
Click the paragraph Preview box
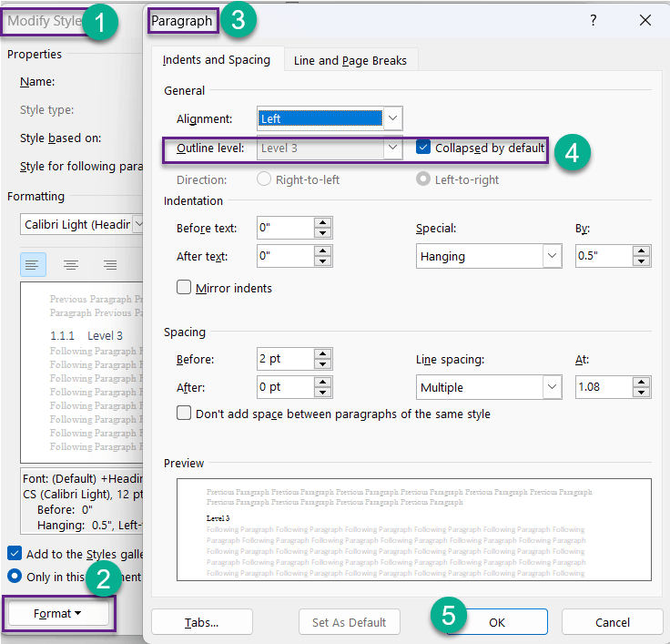pyautogui.click(x=414, y=529)
